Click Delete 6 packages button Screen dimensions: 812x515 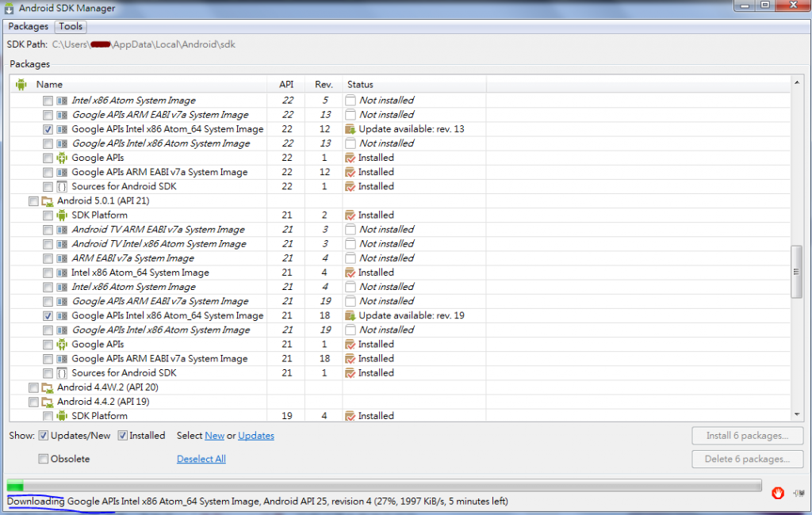click(x=747, y=459)
